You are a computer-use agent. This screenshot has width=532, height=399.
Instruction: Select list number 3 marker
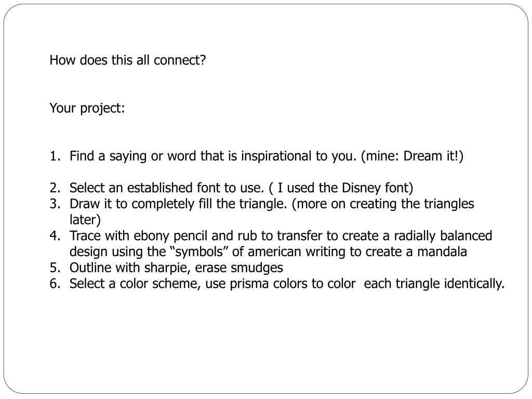coord(55,204)
